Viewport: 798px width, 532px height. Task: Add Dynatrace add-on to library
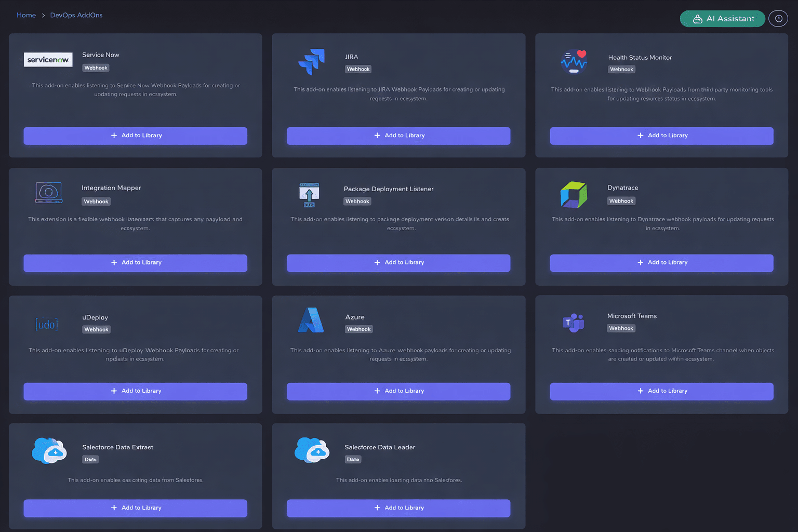[661, 263]
